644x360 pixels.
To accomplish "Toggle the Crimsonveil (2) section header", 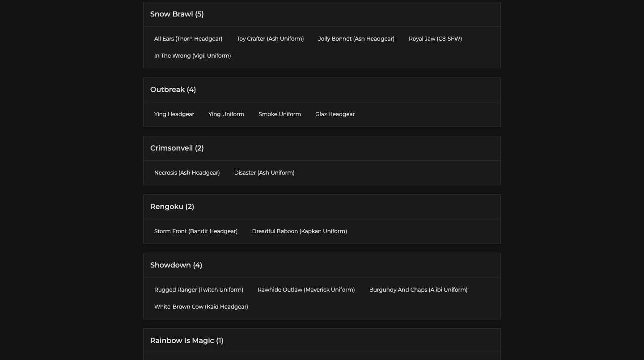I will pyautogui.click(x=177, y=148).
